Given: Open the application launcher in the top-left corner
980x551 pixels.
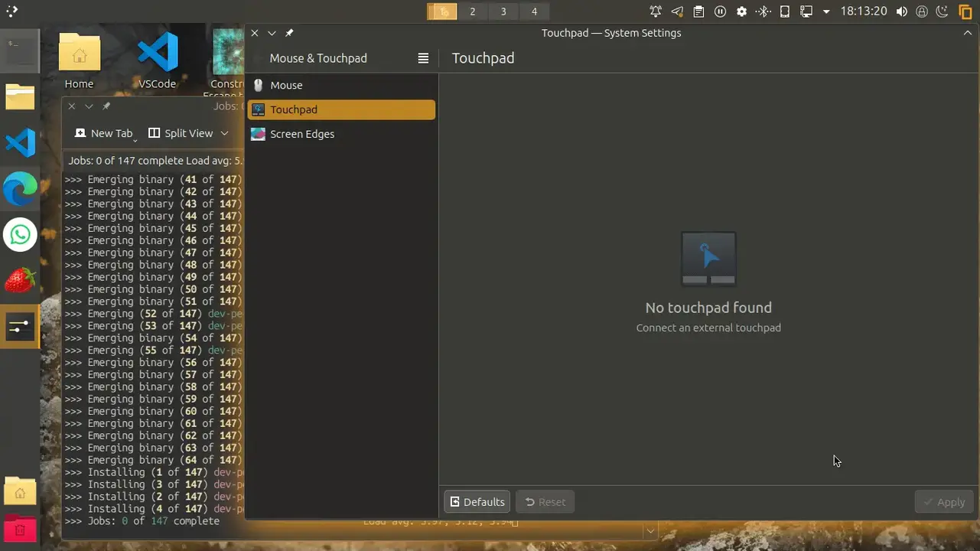Looking at the screenshot, I should click(x=11, y=11).
